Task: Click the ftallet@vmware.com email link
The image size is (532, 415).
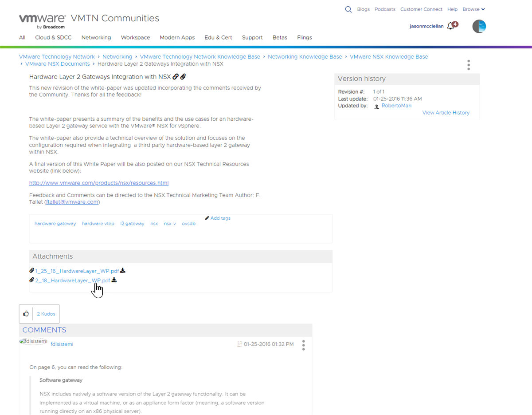Action: [x=72, y=202]
